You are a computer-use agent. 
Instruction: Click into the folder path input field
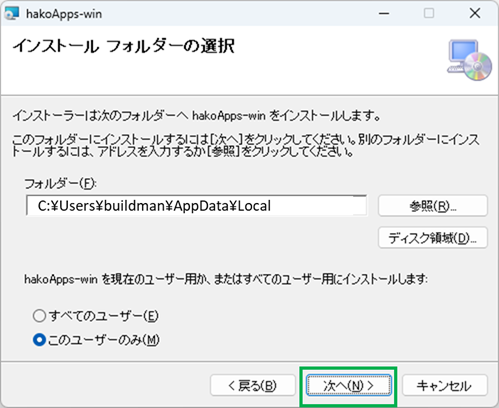[x=197, y=206]
